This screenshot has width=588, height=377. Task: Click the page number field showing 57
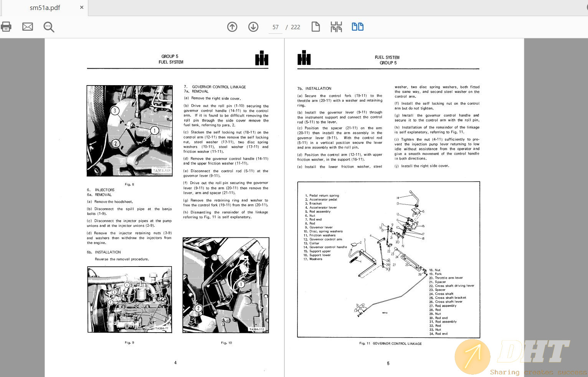coord(276,27)
